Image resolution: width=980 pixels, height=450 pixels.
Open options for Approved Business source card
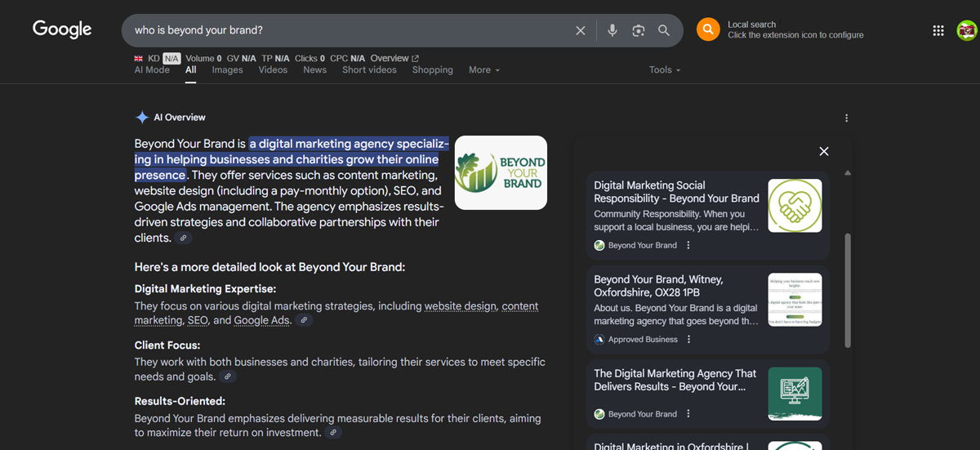tap(688, 340)
